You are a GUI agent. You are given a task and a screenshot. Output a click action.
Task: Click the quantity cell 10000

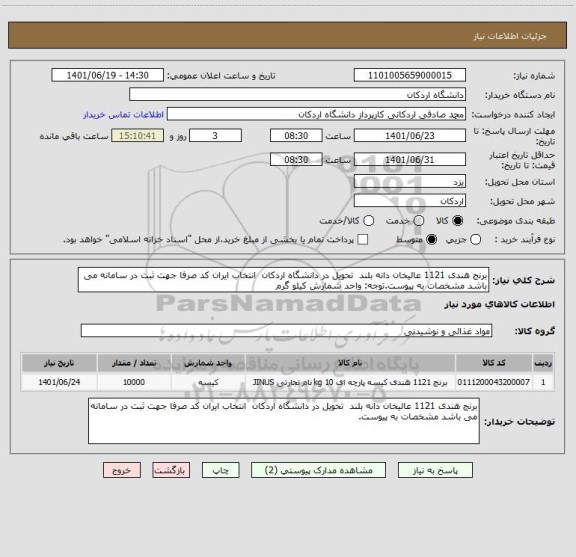click(134, 382)
